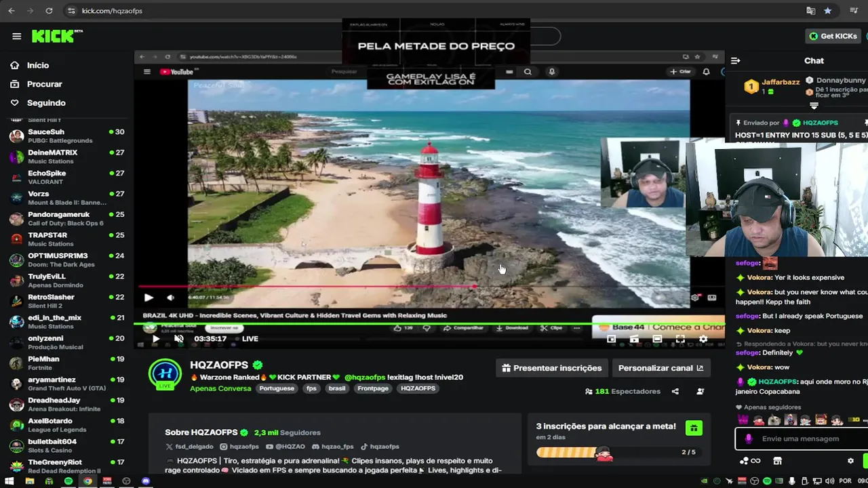Click Presentear inscrições button

tap(552, 368)
